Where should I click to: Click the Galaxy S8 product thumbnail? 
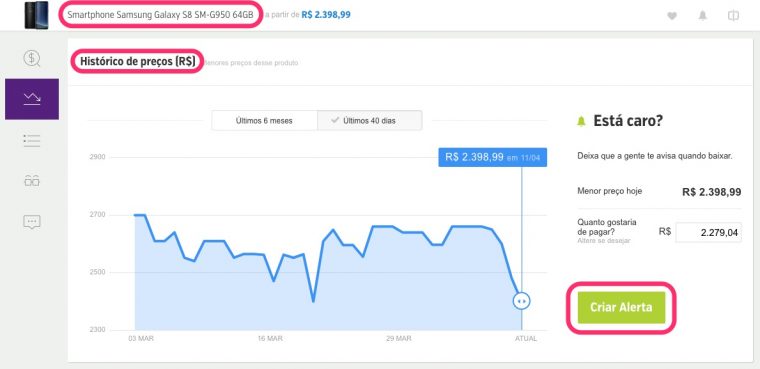(x=36, y=15)
